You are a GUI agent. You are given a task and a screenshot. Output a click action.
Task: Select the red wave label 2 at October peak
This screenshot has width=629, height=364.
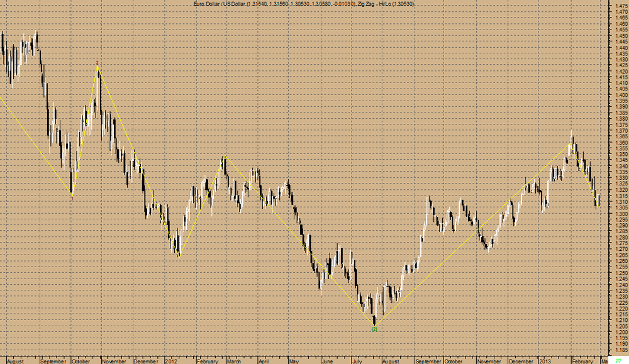click(97, 62)
